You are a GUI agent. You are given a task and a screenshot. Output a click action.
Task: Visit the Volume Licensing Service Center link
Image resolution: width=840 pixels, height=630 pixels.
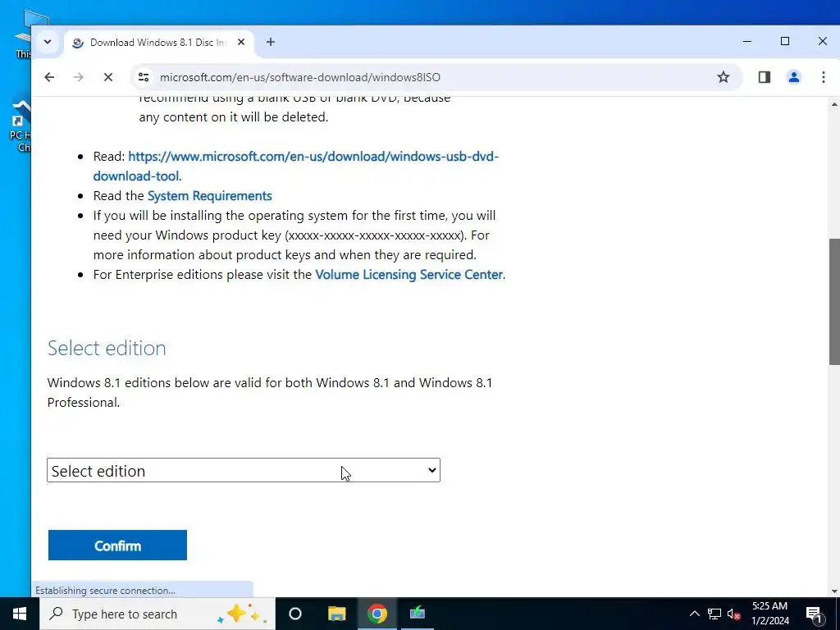pos(409,275)
